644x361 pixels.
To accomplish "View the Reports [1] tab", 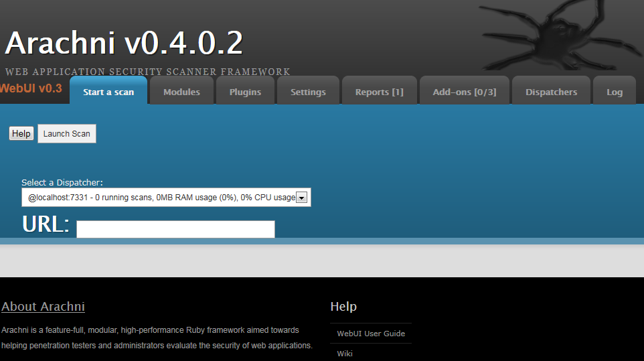I will [x=379, y=90].
